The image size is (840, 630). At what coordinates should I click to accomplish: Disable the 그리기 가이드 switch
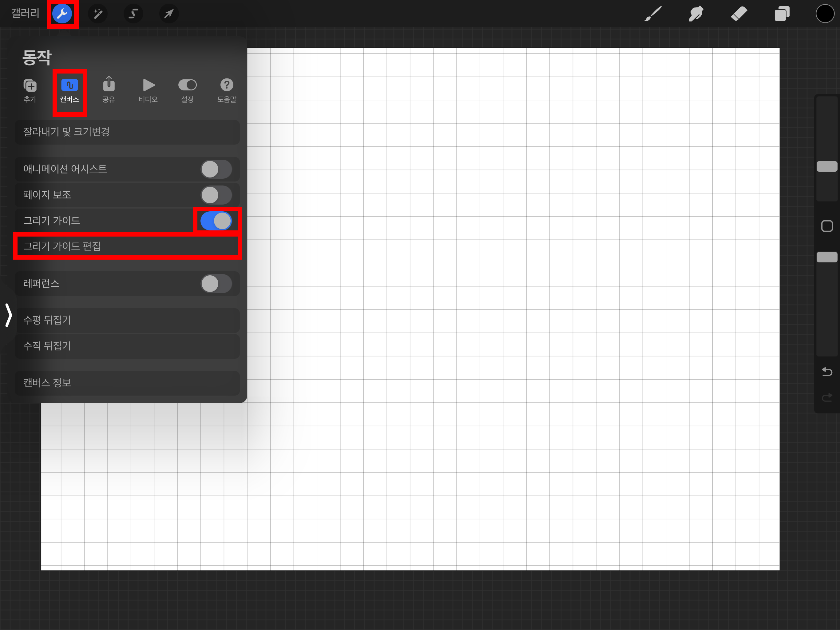pyautogui.click(x=216, y=221)
